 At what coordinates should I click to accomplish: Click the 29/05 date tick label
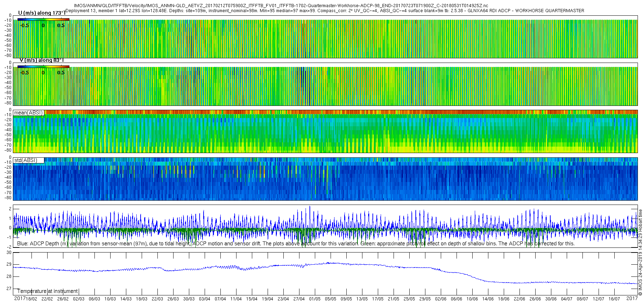(425, 299)
